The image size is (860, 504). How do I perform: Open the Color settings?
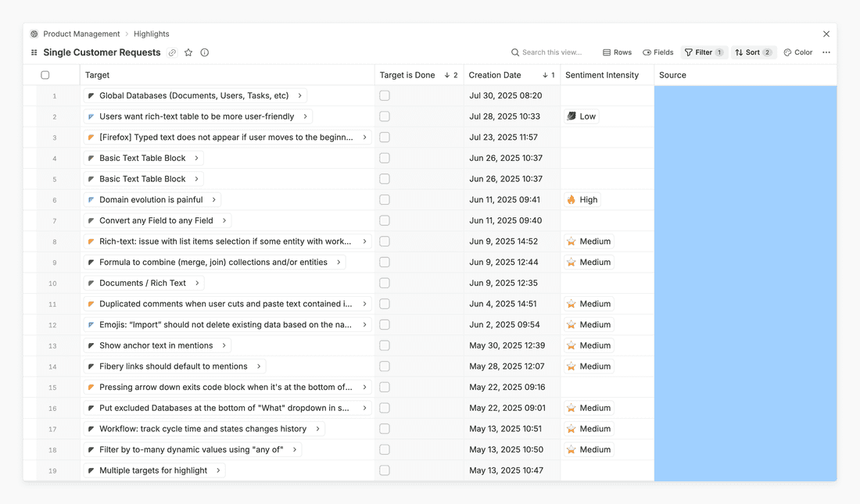tap(798, 52)
